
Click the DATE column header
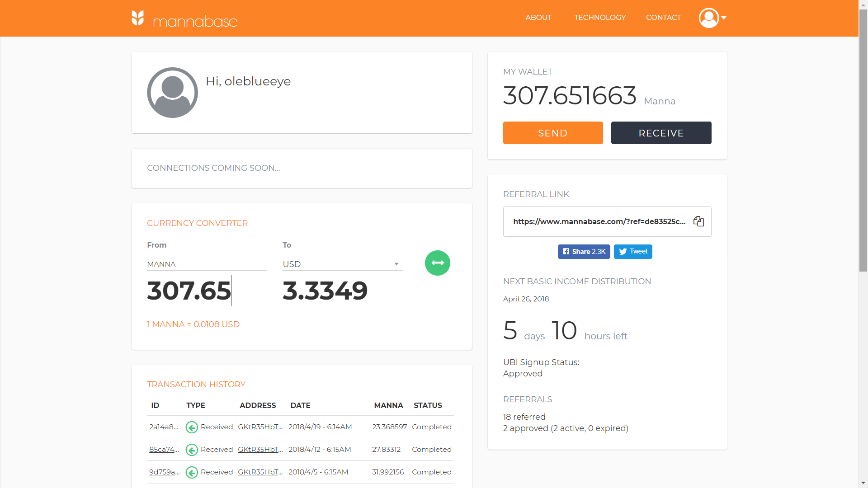(x=300, y=405)
